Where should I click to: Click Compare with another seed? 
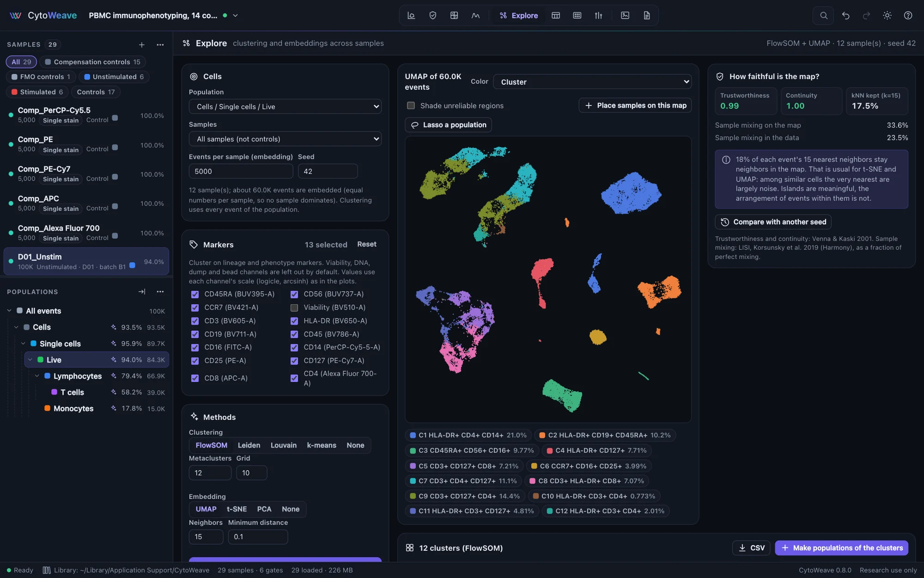tap(773, 222)
